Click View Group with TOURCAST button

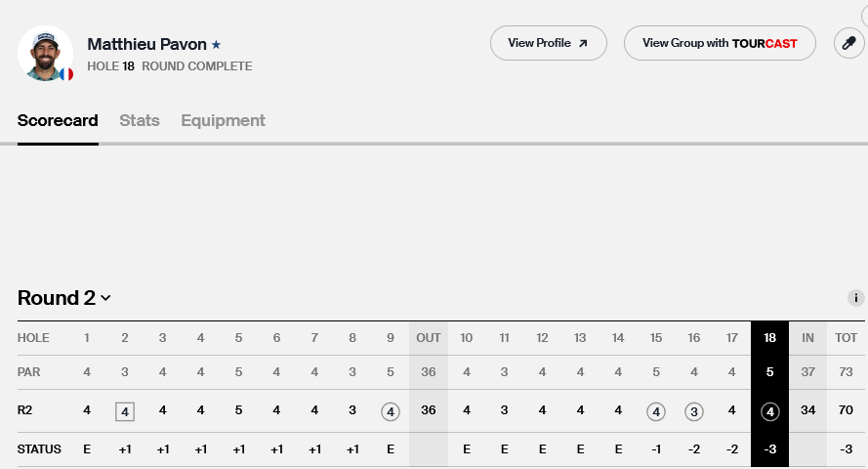(720, 43)
